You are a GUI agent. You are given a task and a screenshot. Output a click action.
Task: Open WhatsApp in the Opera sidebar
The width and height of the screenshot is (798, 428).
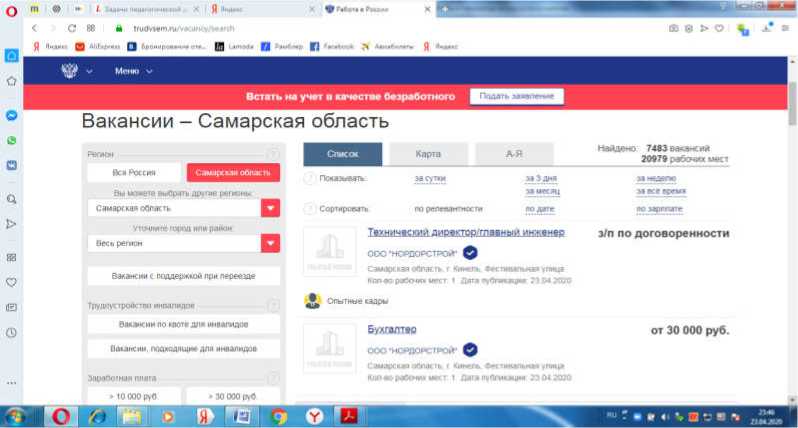pyautogui.click(x=11, y=140)
